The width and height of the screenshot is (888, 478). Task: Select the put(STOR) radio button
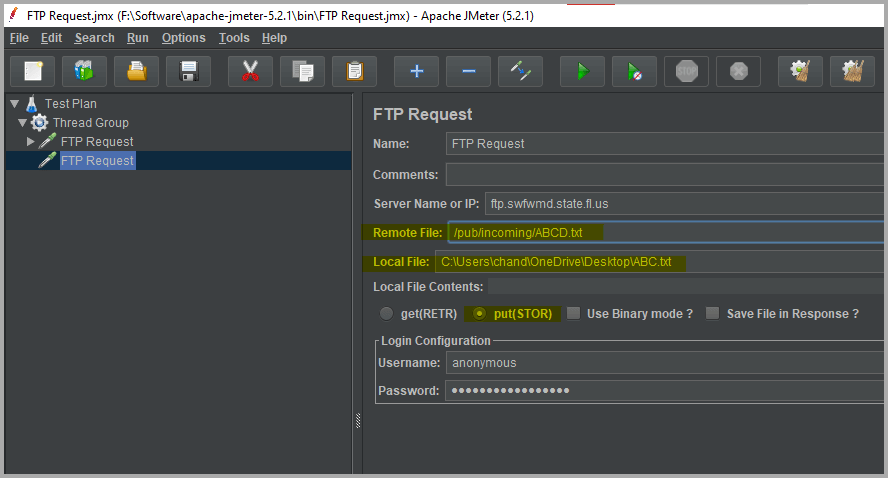(479, 314)
